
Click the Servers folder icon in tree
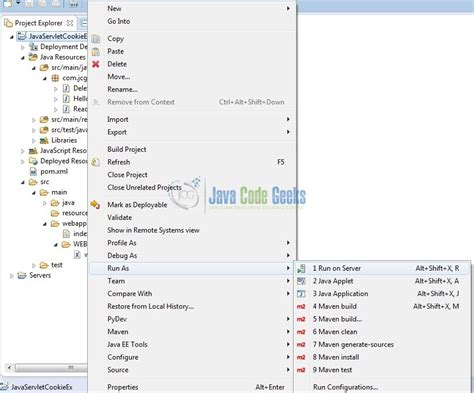[22, 275]
